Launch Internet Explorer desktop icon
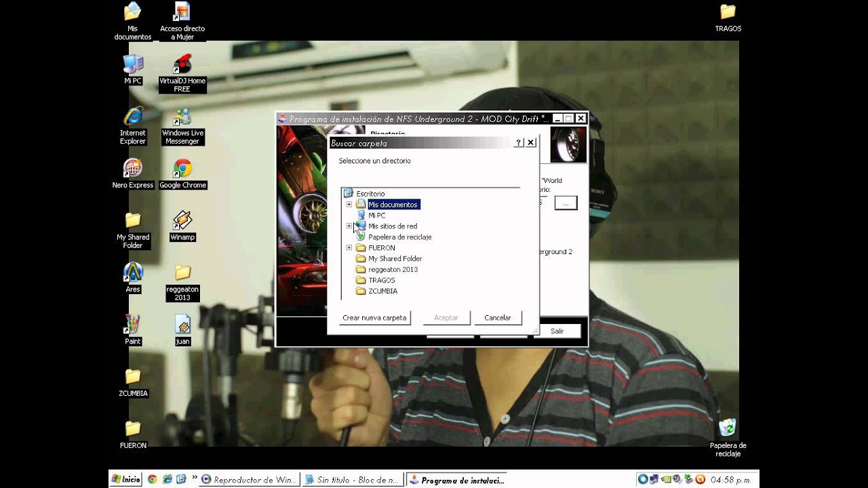 (x=133, y=125)
